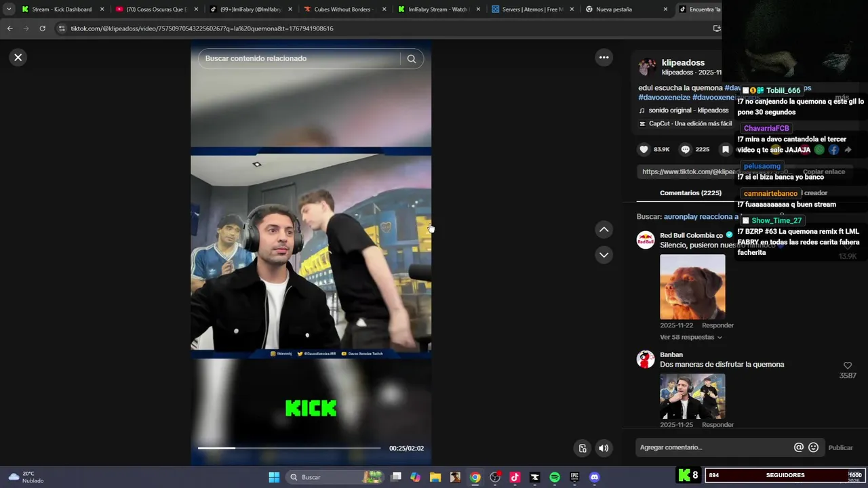
Task: Toggle the auto-scroll icon beside volume
Action: [582, 448]
